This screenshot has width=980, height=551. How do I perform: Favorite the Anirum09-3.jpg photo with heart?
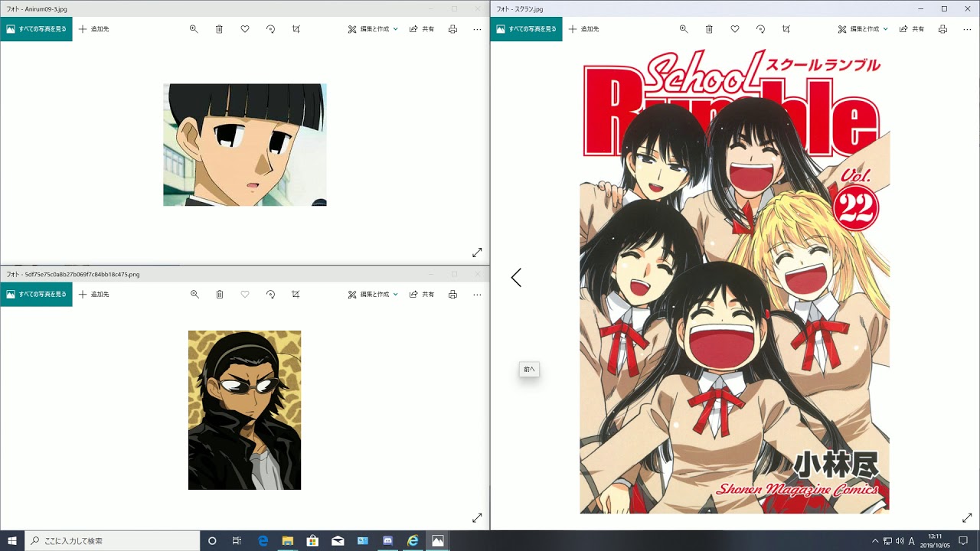point(245,29)
